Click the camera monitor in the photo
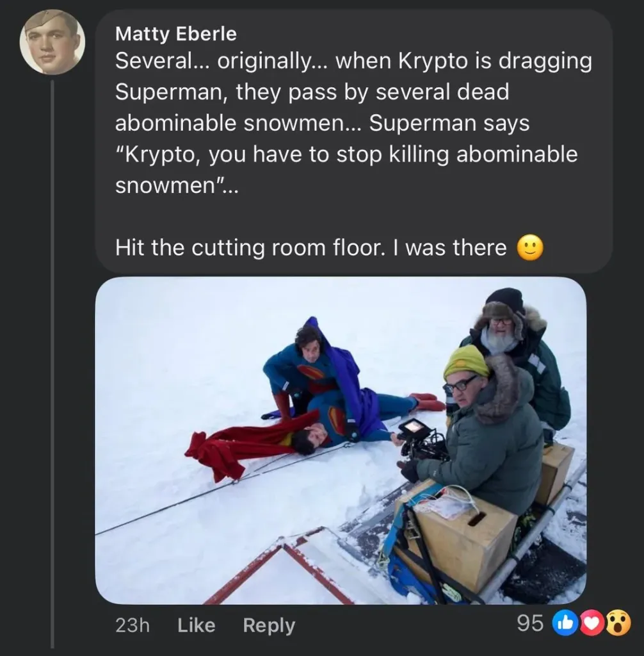The width and height of the screenshot is (644, 656). [415, 429]
